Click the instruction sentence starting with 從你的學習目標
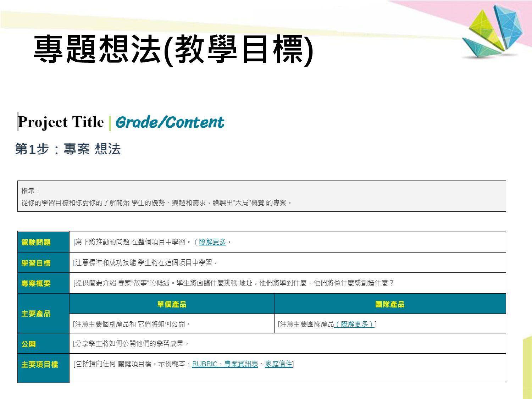The width and height of the screenshot is (532, 399). [x=156, y=203]
